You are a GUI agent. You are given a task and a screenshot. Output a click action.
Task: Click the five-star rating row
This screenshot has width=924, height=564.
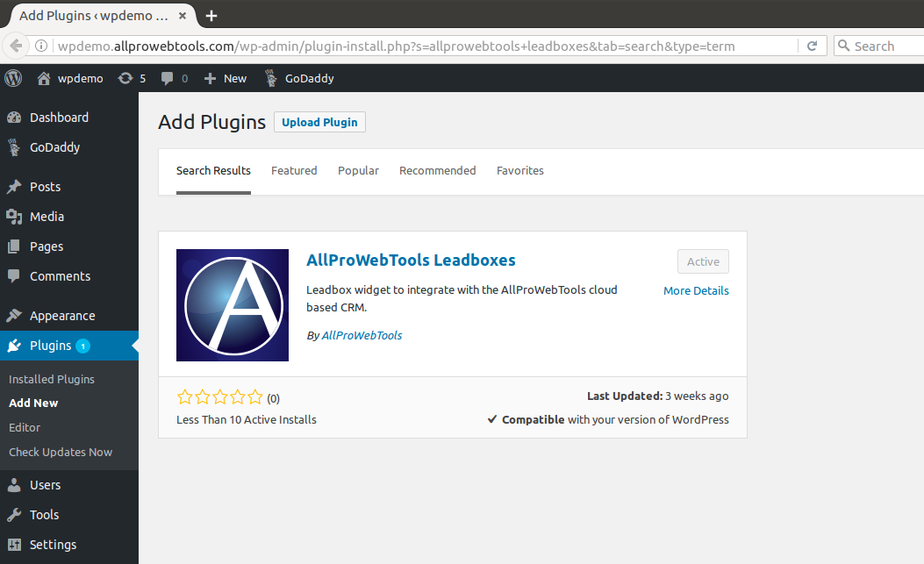pyautogui.click(x=219, y=397)
